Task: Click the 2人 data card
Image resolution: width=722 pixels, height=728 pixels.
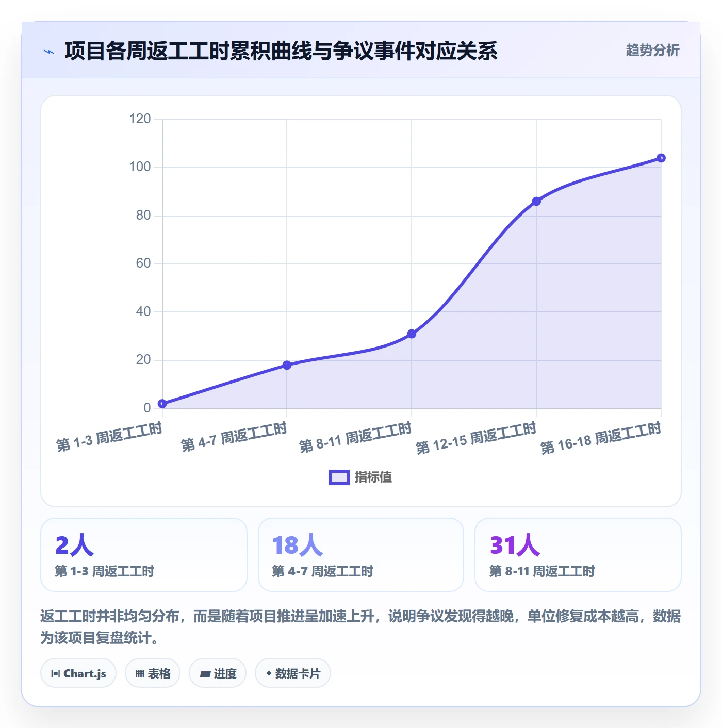Action: [144, 555]
